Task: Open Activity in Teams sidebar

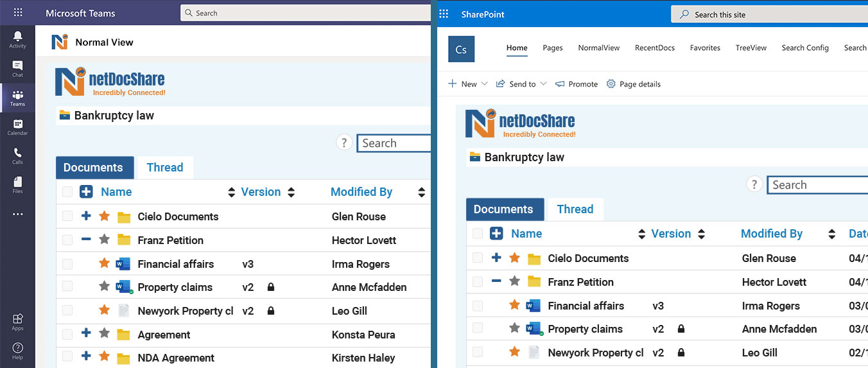Action: pyautogui.click(x=17, y=39)
